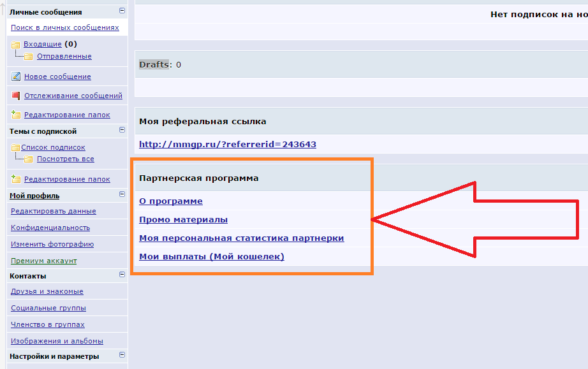
Task: Go to Промо материалы
Action: pyautogui.click(x=183, y=220)
